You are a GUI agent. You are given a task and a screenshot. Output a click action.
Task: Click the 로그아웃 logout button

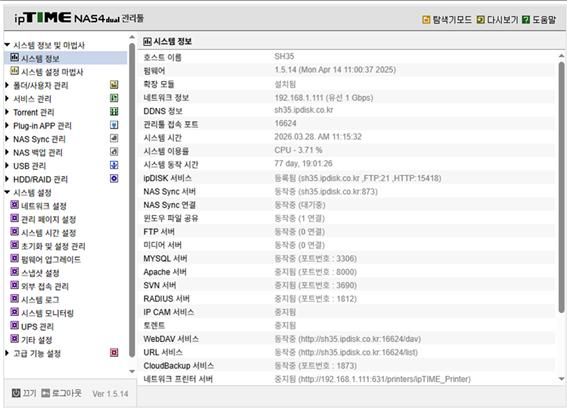coord(61,393)
